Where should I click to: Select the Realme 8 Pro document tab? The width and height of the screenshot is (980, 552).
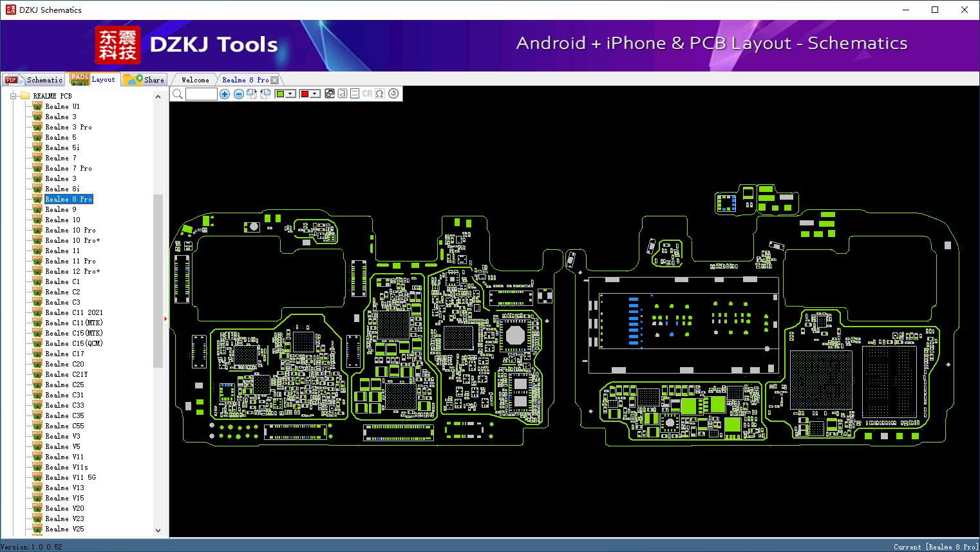coord(245,80)
